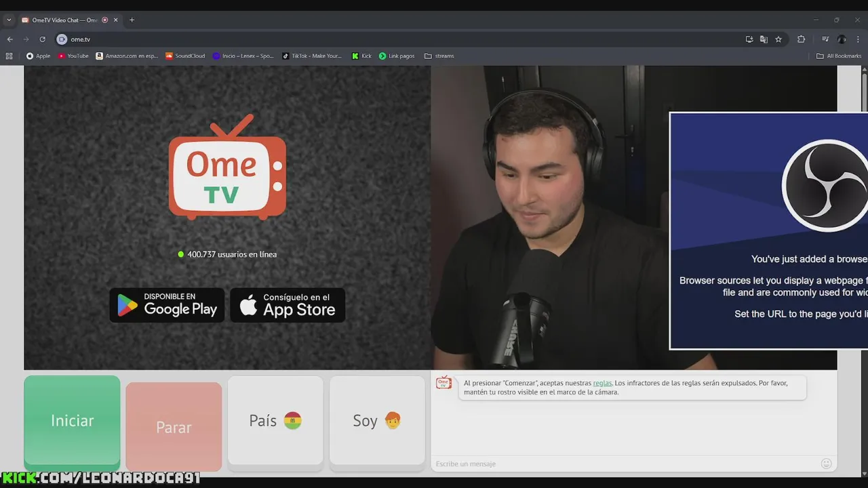Click the OBS logo in browser source panel

pos(825,186)
